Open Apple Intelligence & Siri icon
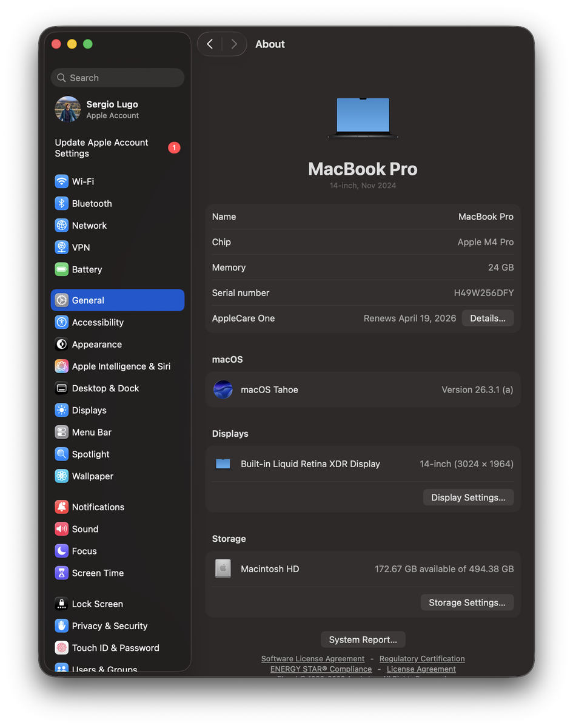The width and height of the screenshot is (573, 728). point(61,366)
